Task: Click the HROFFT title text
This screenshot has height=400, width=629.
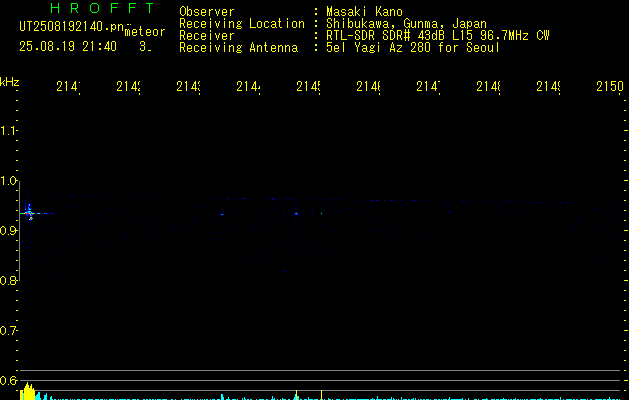Action: 103,8
